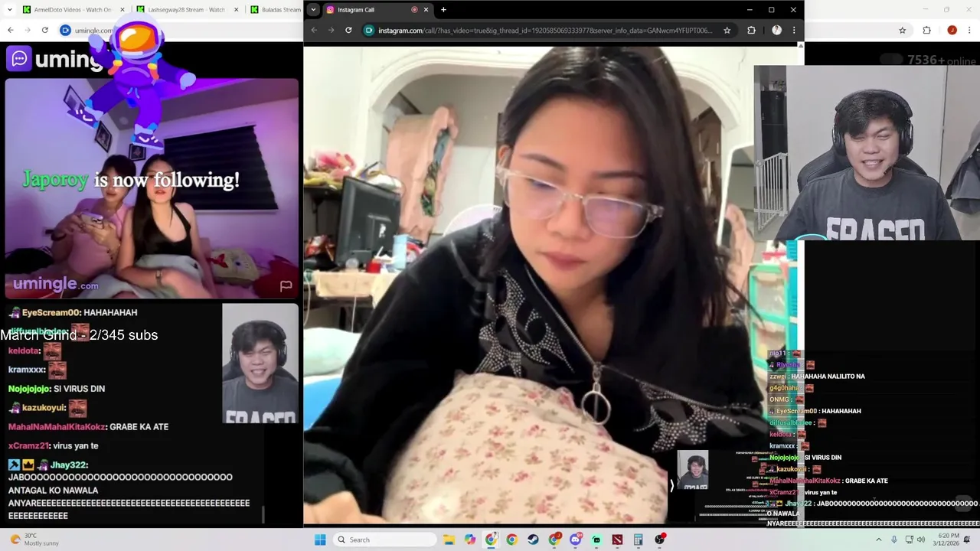Bookmark the Instagram call page

[x=727, y=31]
